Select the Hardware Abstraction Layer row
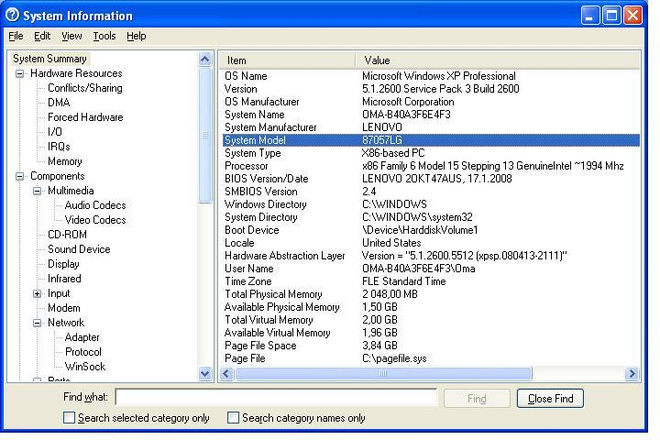 (x=431, y=256)
